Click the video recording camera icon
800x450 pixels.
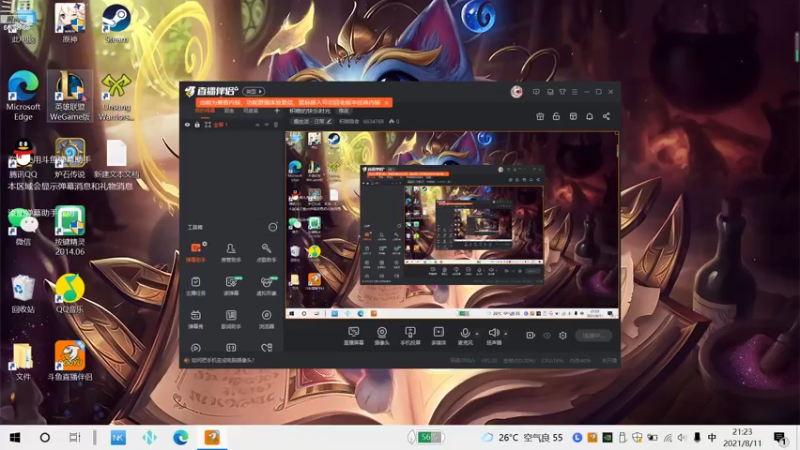tap(531, 335)
